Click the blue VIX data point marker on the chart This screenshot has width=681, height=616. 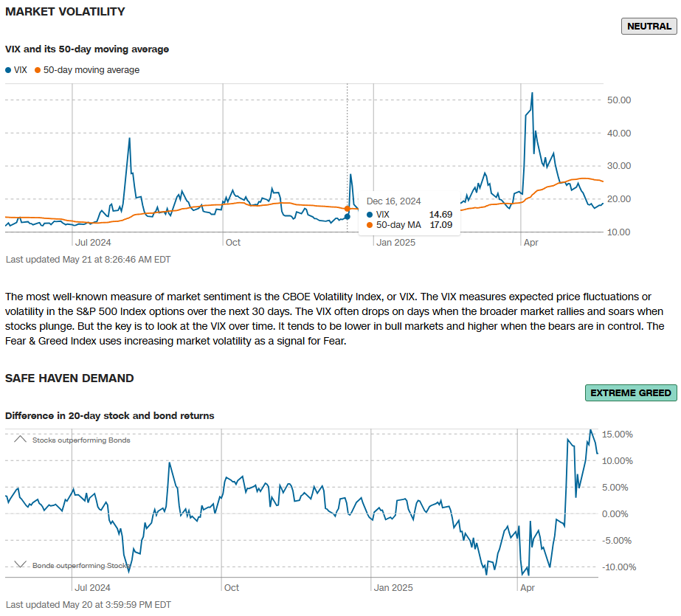point(348,216)
